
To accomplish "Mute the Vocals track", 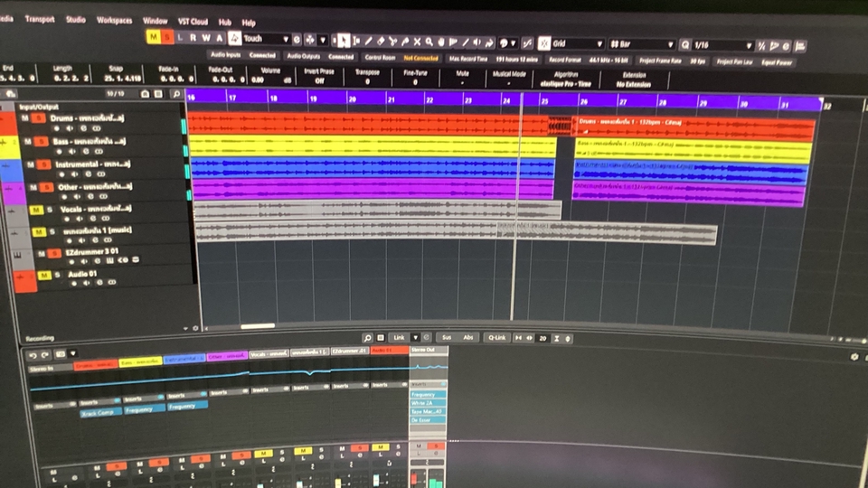I will click(x=37, y=210).
